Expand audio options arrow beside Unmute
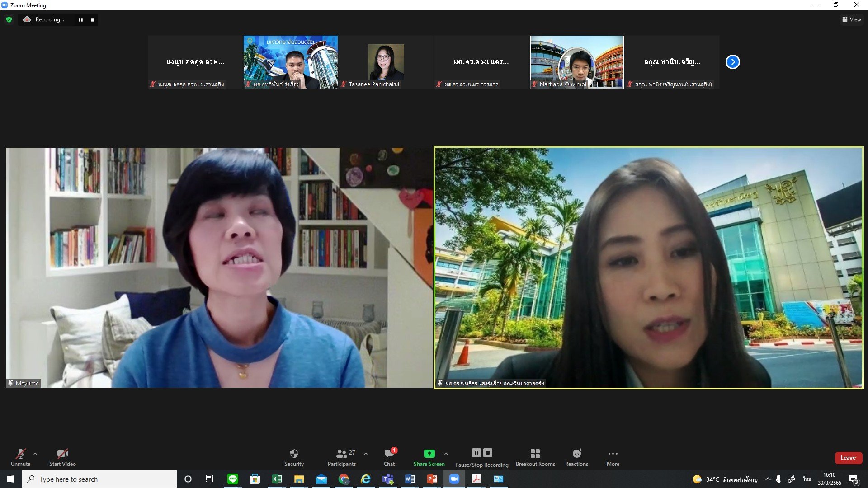Viewport: 868px width, 488px height. [x=35, y=454]
